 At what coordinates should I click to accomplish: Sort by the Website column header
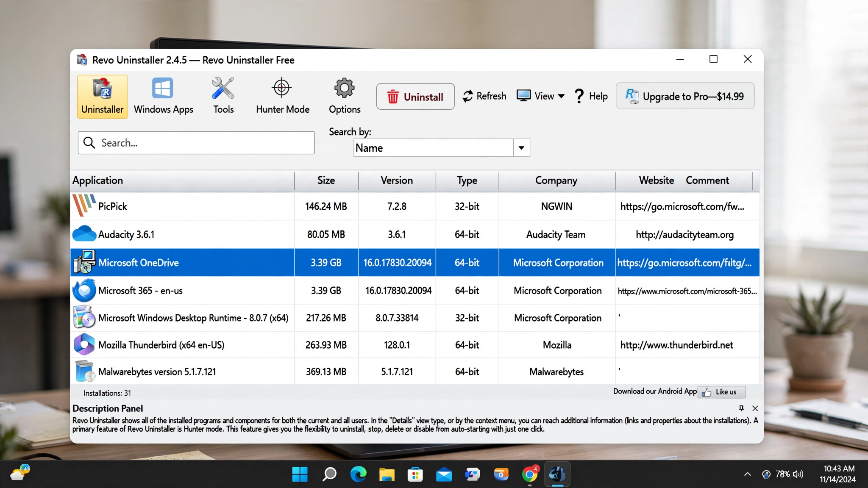[657, 180]
